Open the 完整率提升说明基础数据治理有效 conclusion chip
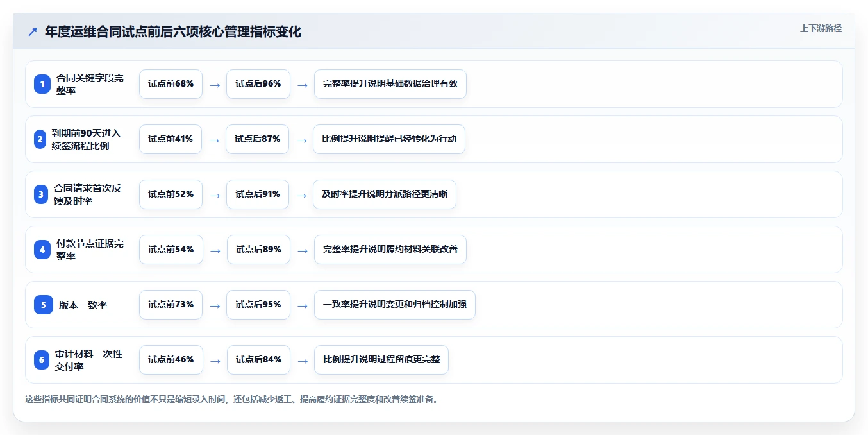Image resolution: width=868 pixels, height=435 pixels. tap(390, 84)
